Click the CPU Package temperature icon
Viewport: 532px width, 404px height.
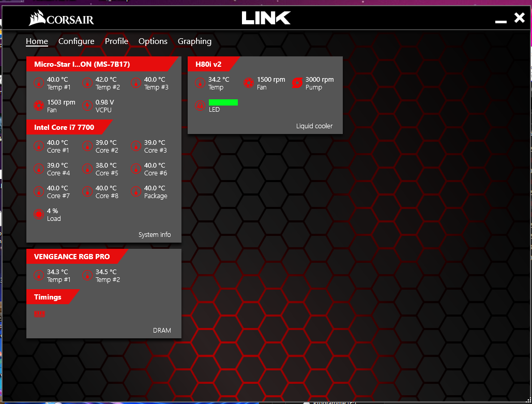click(x=135, y=191)
